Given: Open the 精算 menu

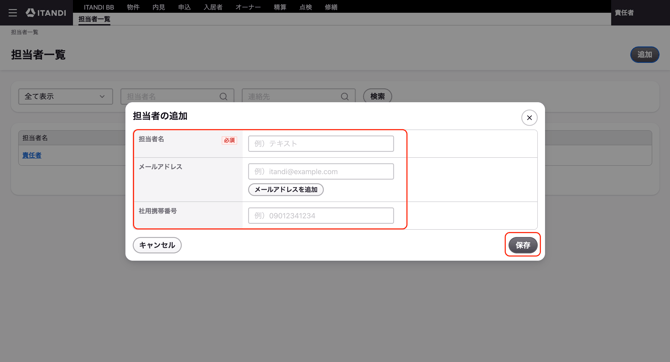Looking at the screenshot, I should pos(280,7).
